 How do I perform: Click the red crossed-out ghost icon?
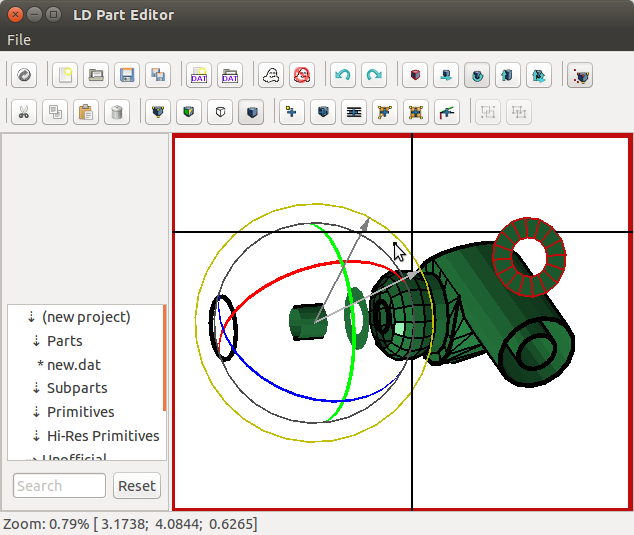coord(301,75)
